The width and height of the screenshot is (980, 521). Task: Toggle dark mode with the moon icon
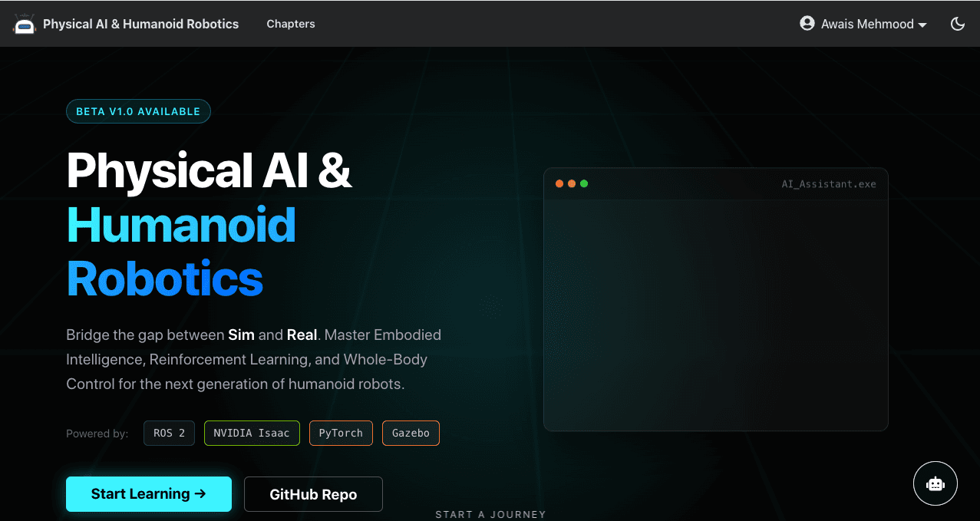coord(957,24)
